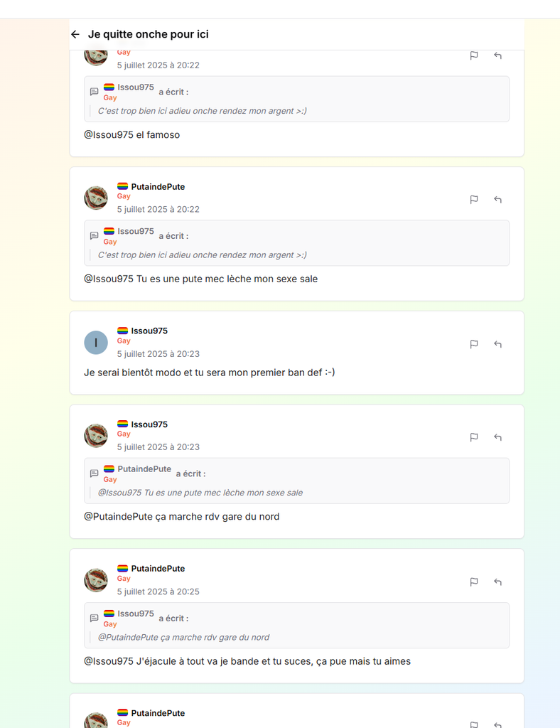
Task: Reply to PutaindePute's 20:22 post about 'sexe sale'
Action: point(498,200)
